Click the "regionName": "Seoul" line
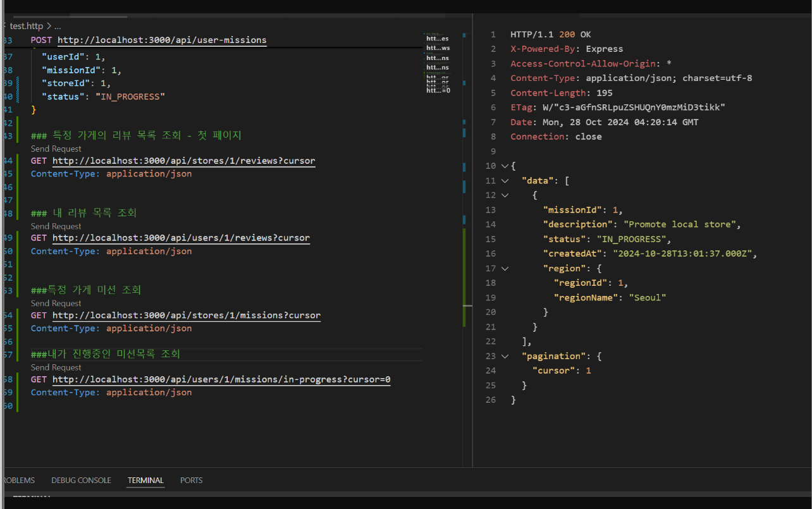 [610, 298]
